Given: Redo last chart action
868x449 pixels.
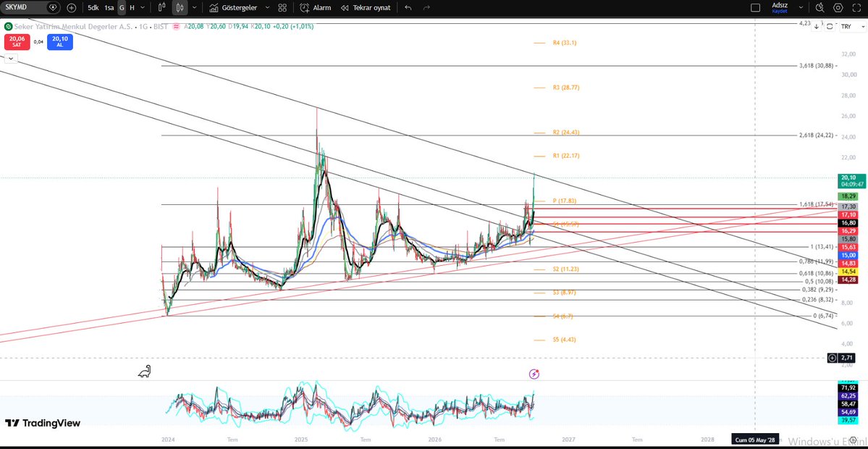Looking at the screenshot, I should 426,8.
